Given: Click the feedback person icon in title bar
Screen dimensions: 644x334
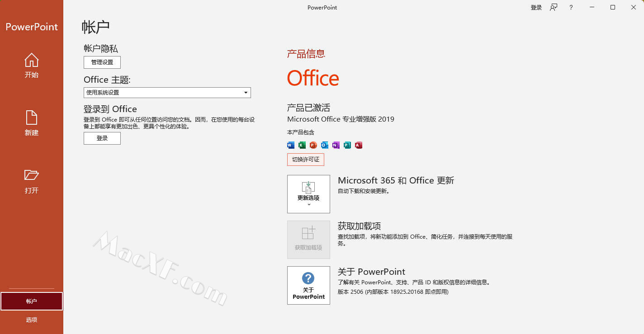Looking at the screenshot, I should 554,8.
